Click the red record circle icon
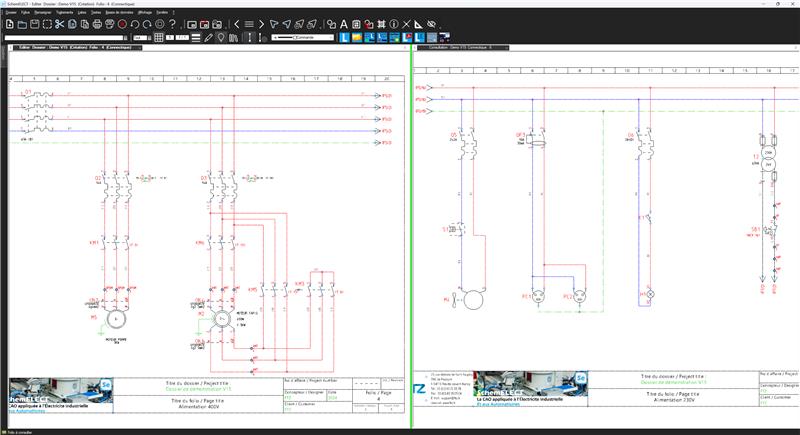This screenshot has width=800, height=435. 122,23
